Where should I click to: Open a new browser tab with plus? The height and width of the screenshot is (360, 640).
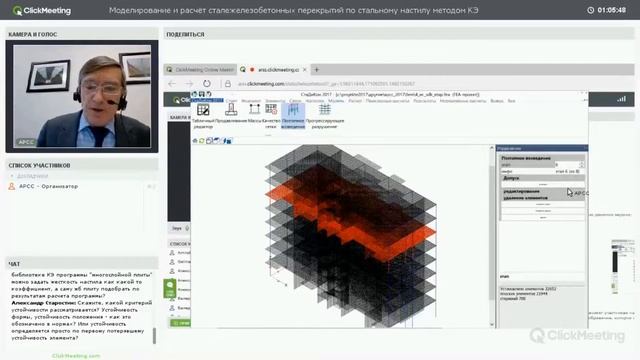click(316, 69)
